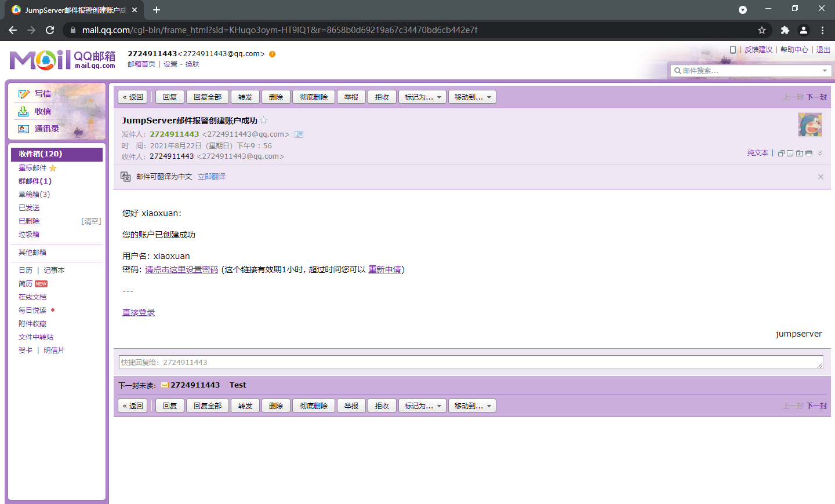835x504 pixels.
Task: Select 收件箱(120) folder
Action: click(x=57, y=154)
